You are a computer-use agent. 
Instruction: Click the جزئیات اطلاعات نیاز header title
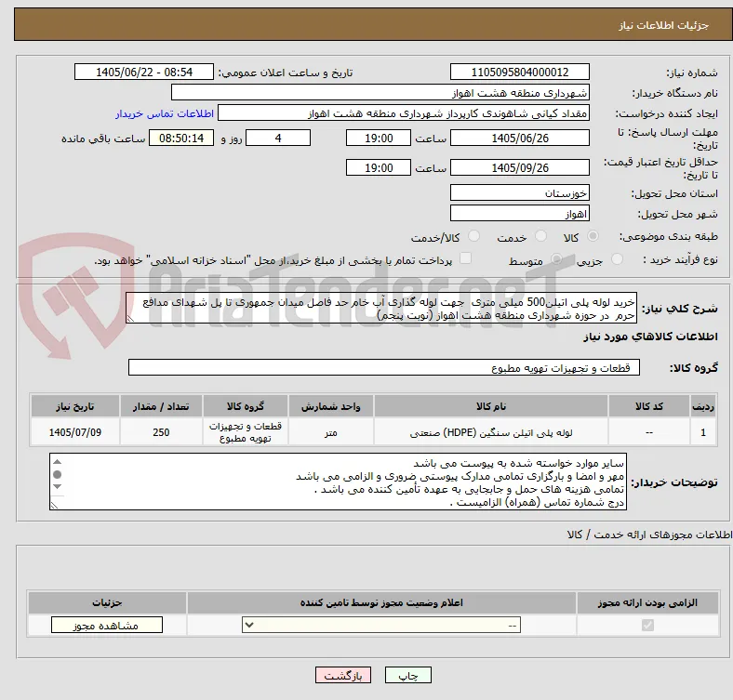point(664,25)
